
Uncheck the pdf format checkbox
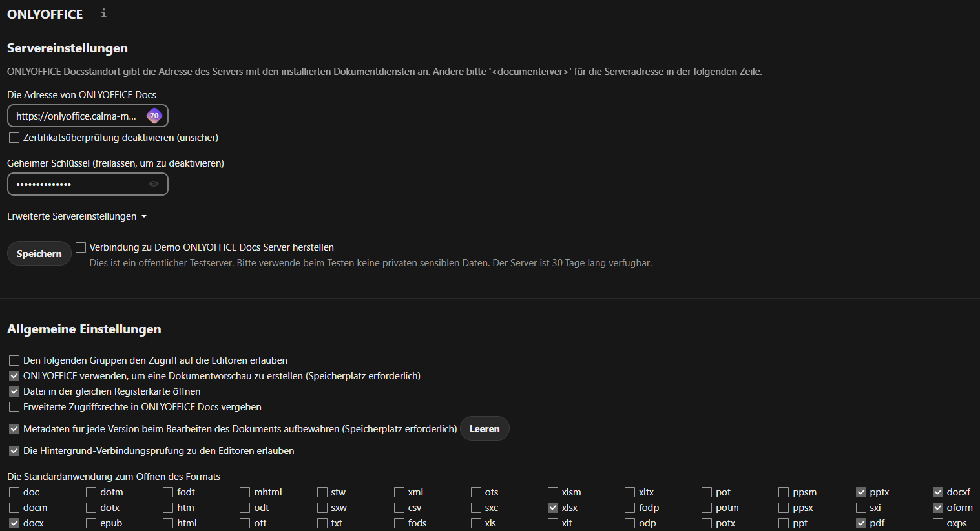(x=861, y=523)
